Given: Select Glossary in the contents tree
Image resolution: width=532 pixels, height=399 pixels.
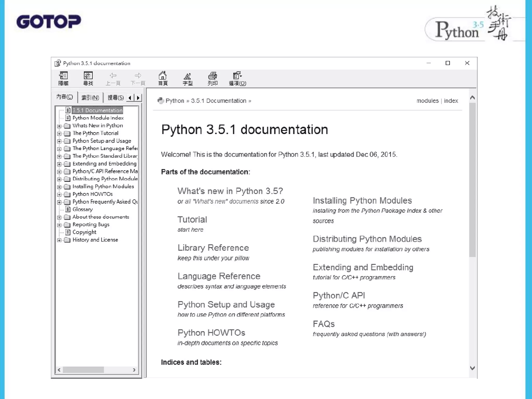Looking at the screenshot, I should click(82, 209).
